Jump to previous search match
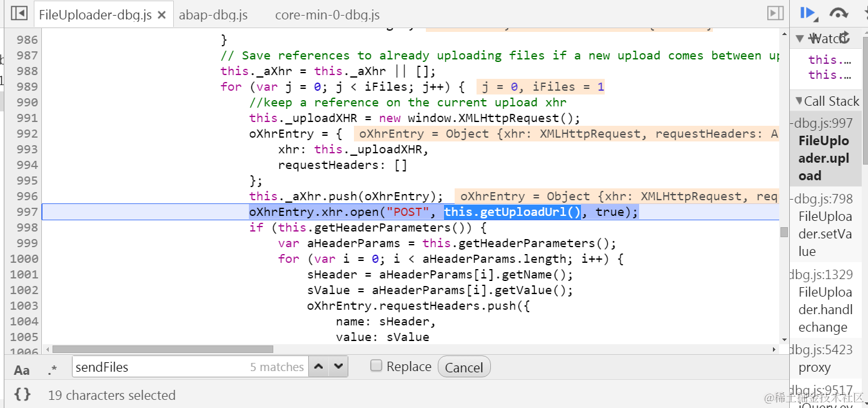868x408 pixels. tap(319, 367)
